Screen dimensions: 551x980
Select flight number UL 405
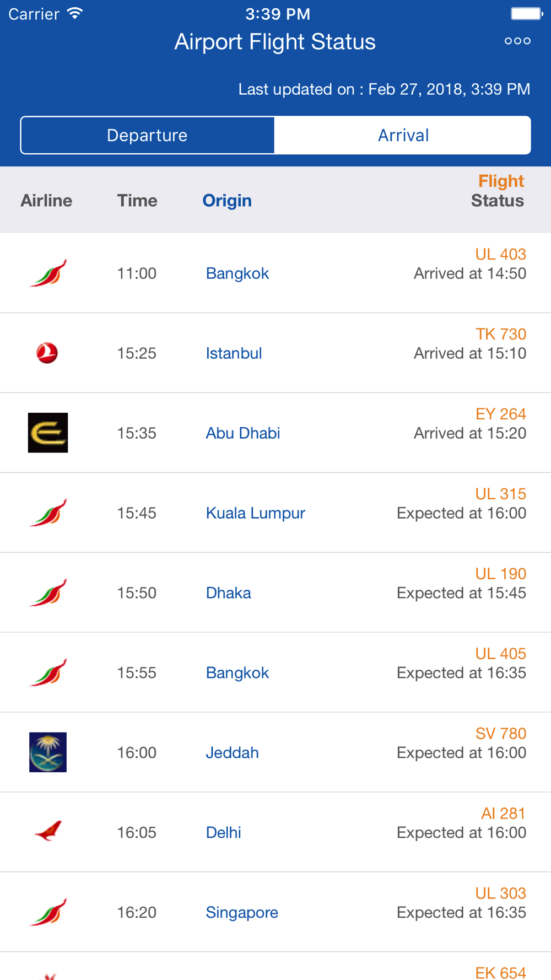pos(500,654)
